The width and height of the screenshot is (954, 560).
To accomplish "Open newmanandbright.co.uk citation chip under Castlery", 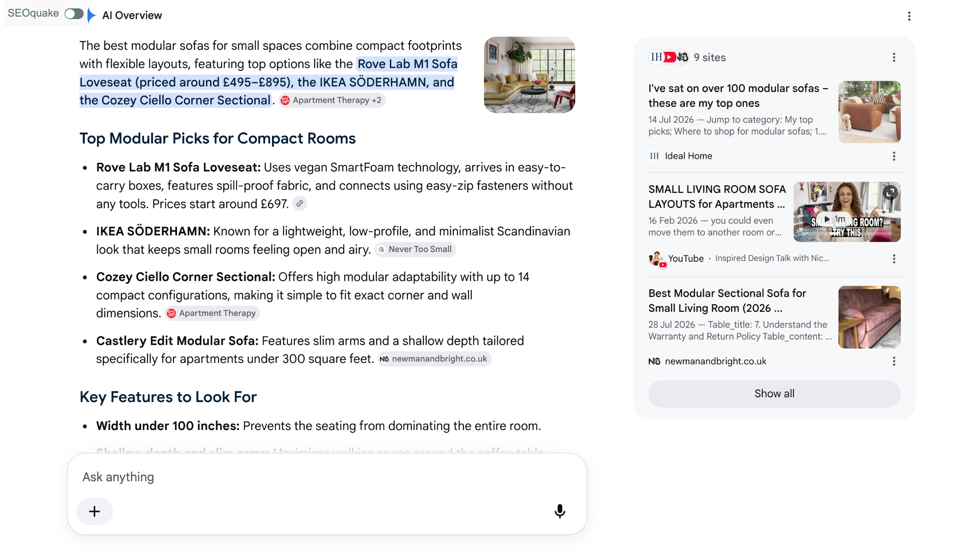I will pyautogui.click(x=434, y=359).
